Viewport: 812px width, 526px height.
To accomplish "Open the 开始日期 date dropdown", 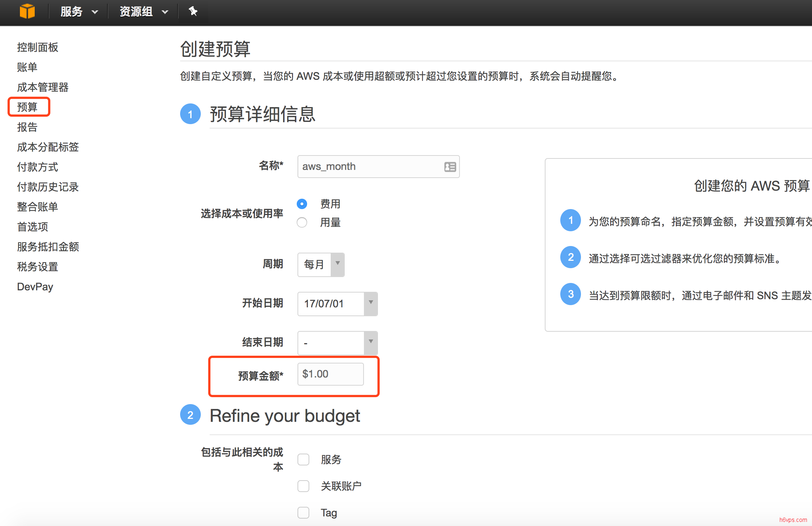I will point(338,304).
